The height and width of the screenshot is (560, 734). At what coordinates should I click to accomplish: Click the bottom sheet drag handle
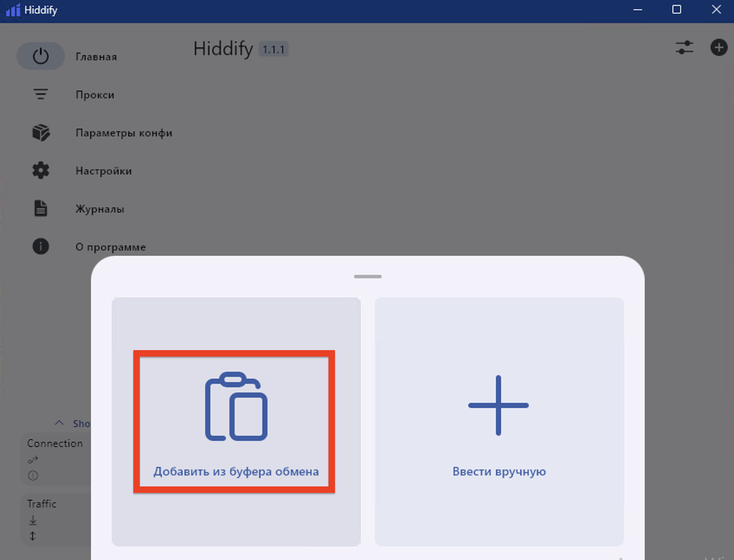coord(367,277)
